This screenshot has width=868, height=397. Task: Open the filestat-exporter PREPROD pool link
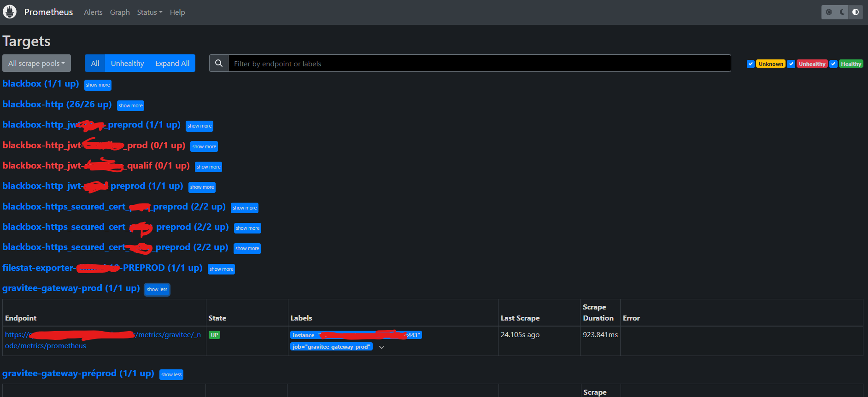coord(102,268)
